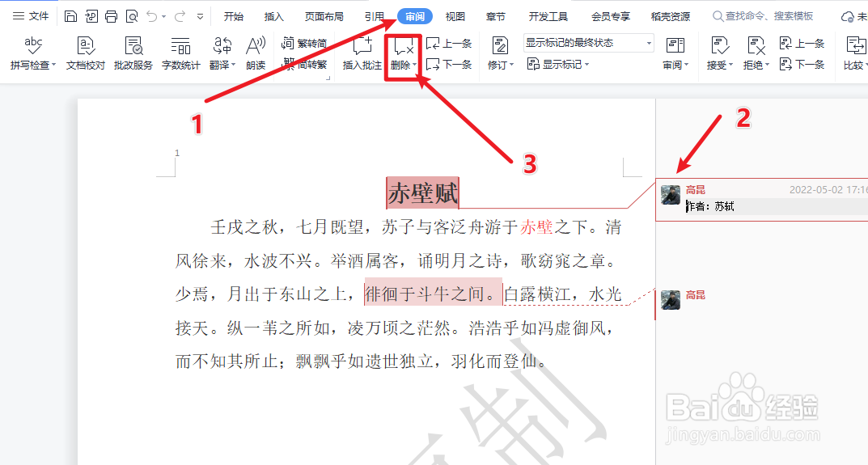Expand the 拒绝 dropdown arrow
This screenshot has height=465, width=868.
tap(767, 66)
